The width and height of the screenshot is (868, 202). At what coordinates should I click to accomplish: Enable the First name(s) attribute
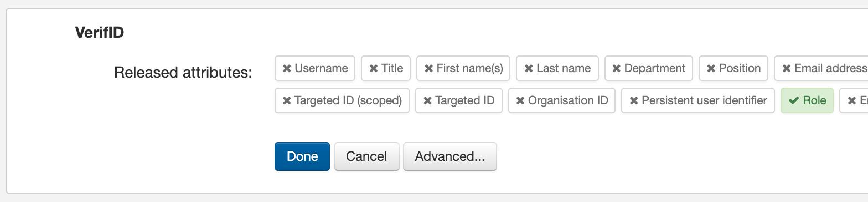point(463,68)
